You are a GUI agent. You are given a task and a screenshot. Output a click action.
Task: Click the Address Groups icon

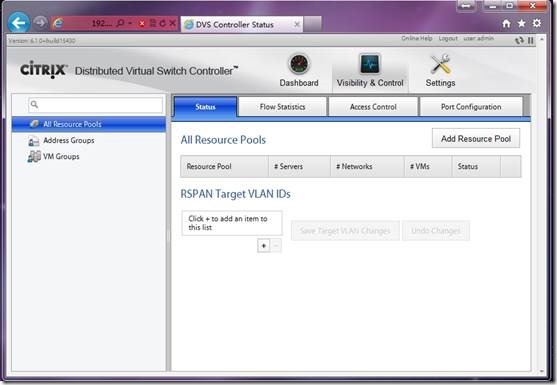pos(33,141)
